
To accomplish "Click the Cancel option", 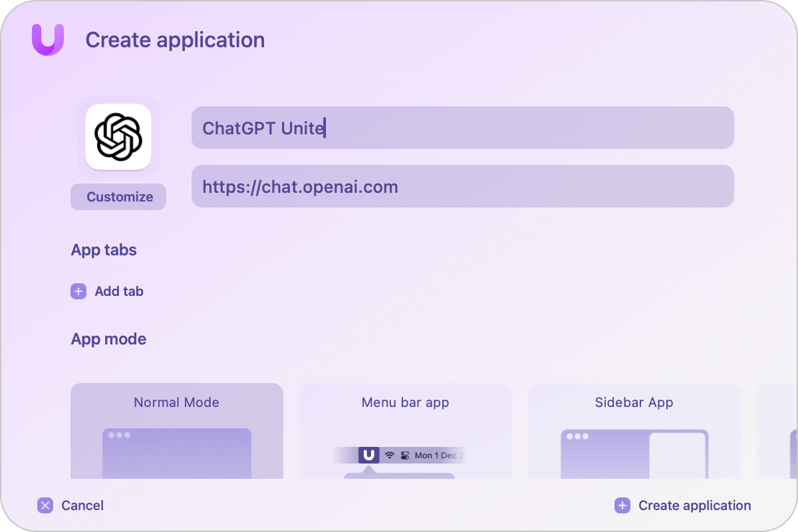I will coord(82,505).
